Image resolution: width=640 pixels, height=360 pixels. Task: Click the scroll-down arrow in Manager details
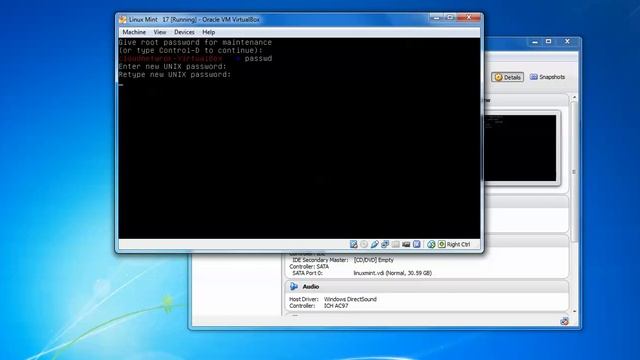[574, 311]
